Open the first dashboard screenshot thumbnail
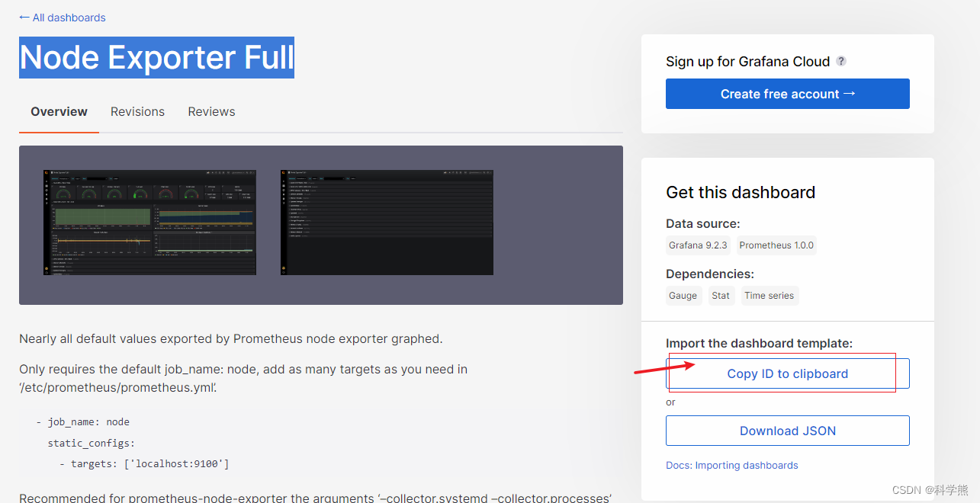 (149, 223)
